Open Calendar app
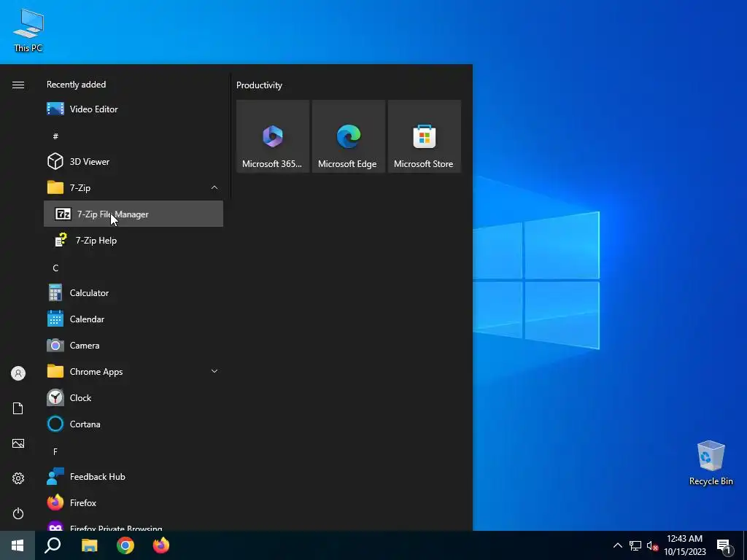Viewport: 747px width, 560px height. [x=133, y=319]
